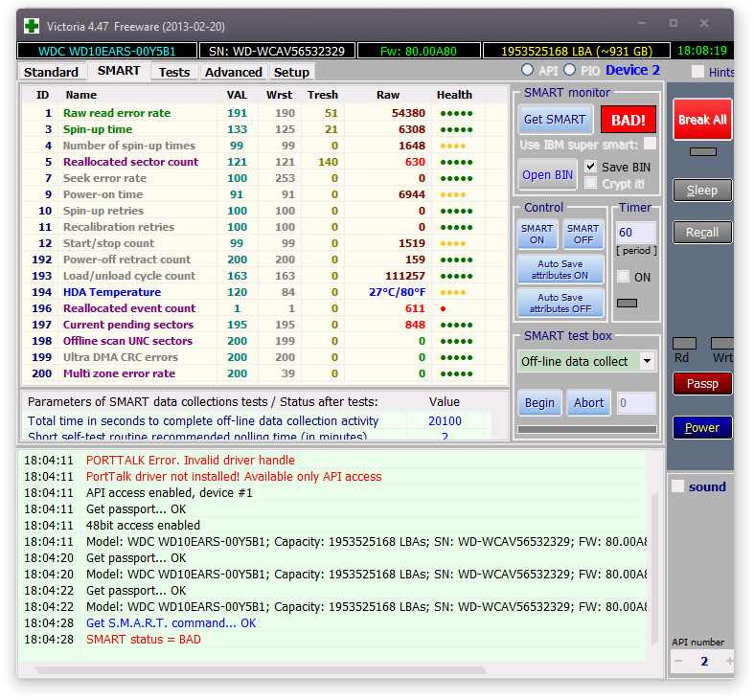Open the Tests tab
Image resolution: width=754 pixels, height=700 pixels.
point(174,72)
